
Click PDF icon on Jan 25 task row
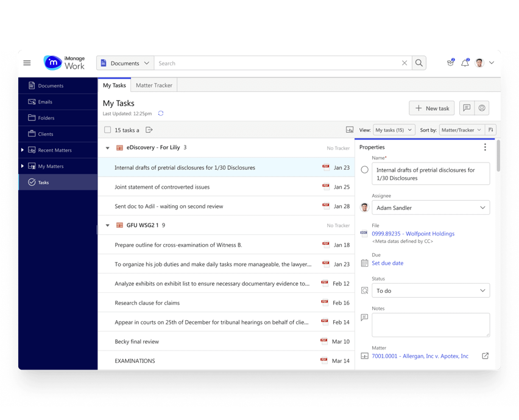[326, 186]
